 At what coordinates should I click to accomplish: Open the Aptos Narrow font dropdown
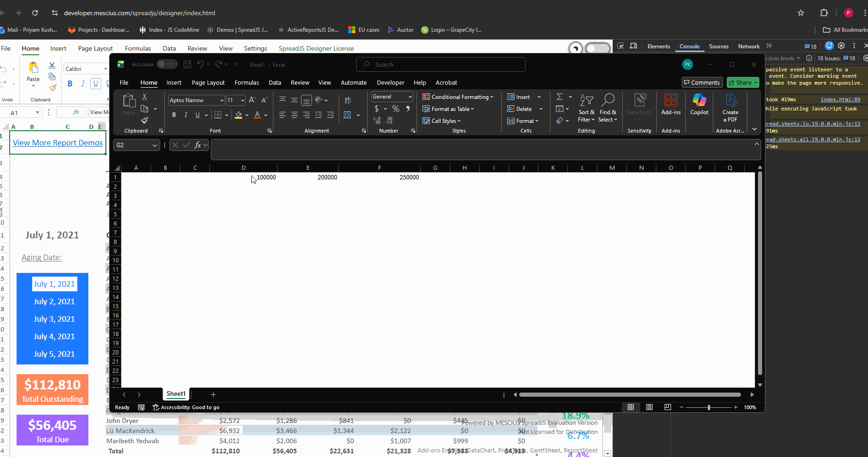click(x=221, y=100)
